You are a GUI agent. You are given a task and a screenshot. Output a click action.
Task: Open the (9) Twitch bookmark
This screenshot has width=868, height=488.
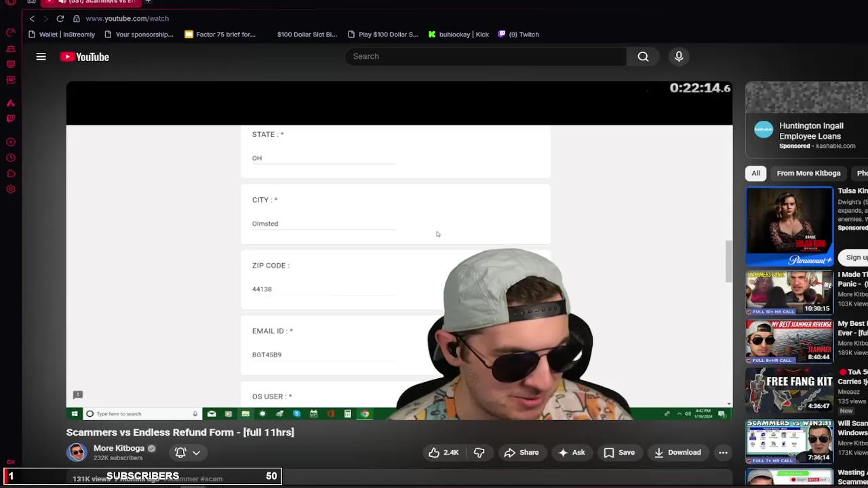point(519,34)
